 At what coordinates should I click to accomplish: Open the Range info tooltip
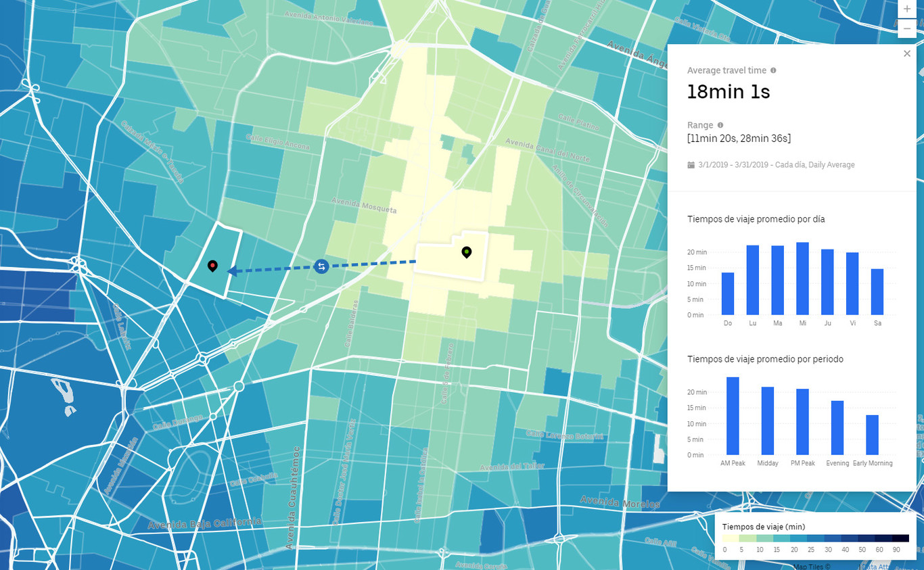click(720, 125)
